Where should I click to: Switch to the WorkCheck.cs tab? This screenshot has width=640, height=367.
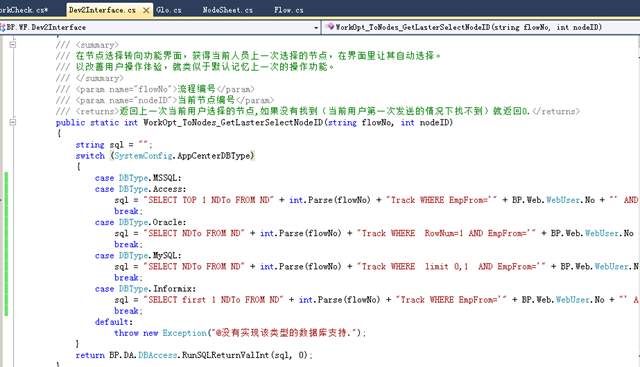[24, 10]
